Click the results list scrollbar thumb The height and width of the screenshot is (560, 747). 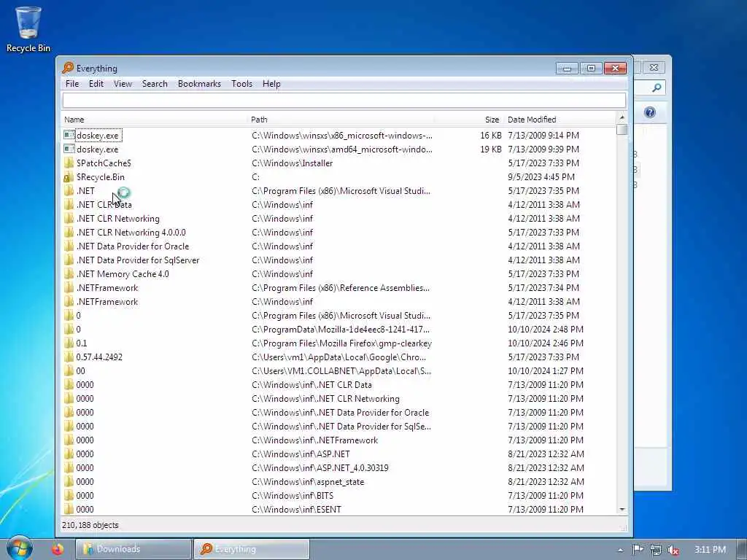click(622, 130)
